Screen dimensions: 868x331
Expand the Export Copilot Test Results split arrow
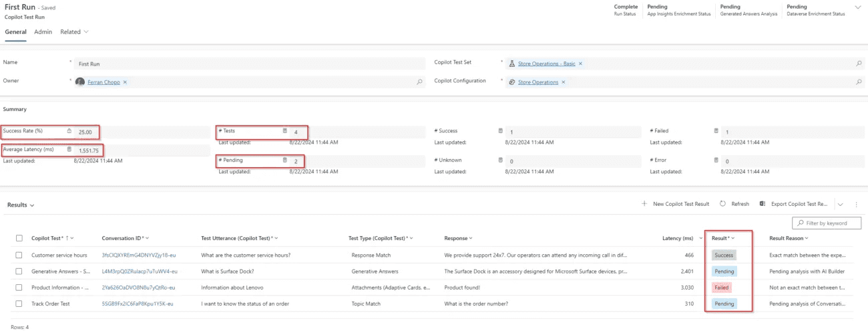(x=840, y=205)
